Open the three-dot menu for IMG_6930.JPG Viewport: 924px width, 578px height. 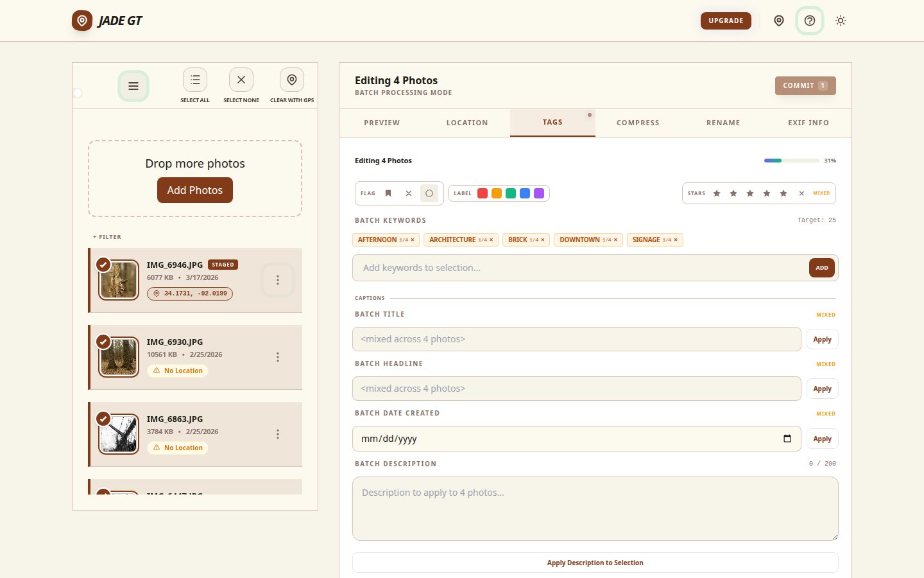[x=278, y=357]
